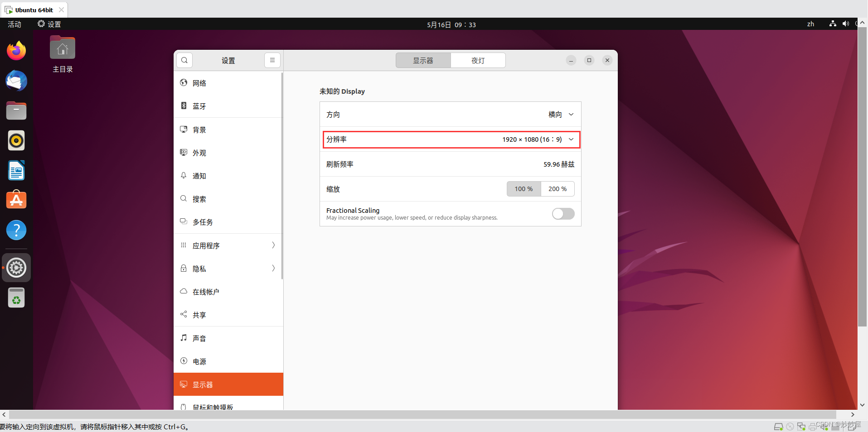Click the 59.96 赫兹 refresh rate value
Screen dimensions: 868x432
point(559,164)
